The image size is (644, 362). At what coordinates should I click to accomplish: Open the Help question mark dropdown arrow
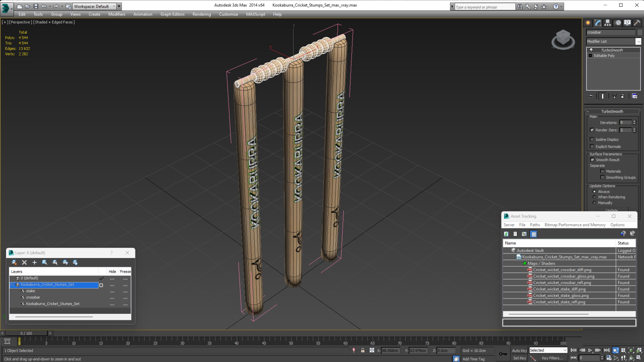click(x=561, y=7)
